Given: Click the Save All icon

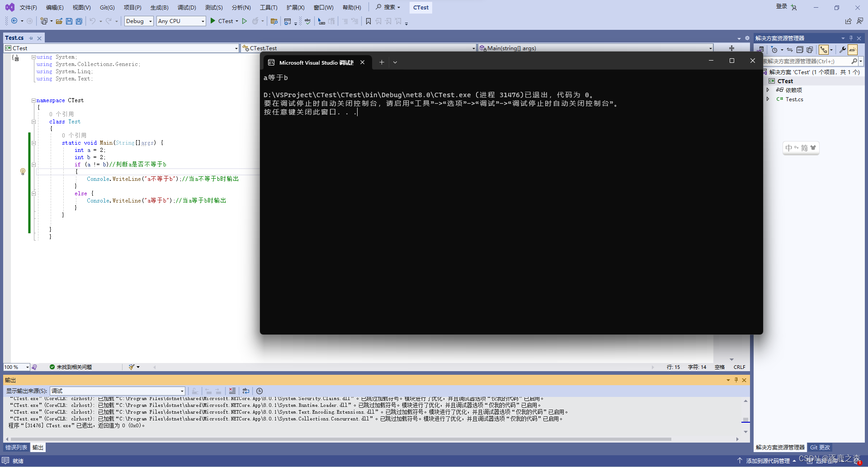Looking at the screenshot, I should pos(79,21).
